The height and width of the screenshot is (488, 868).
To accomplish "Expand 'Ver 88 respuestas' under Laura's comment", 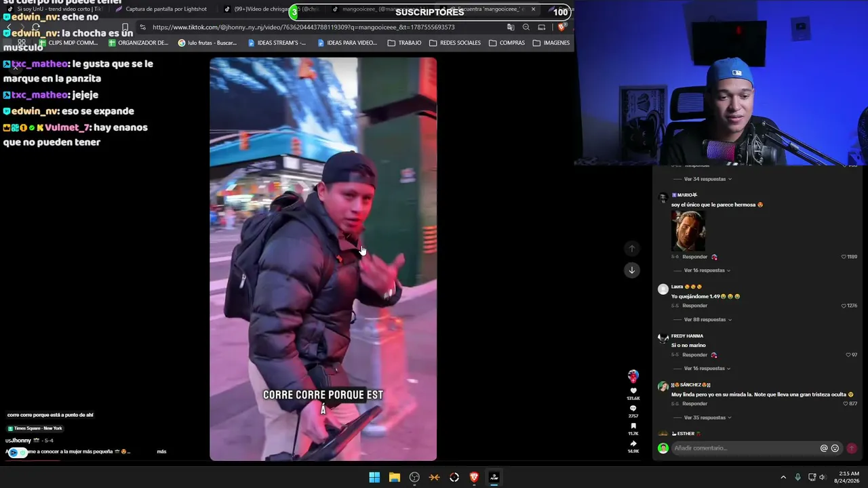I will [x=707, y=320].
